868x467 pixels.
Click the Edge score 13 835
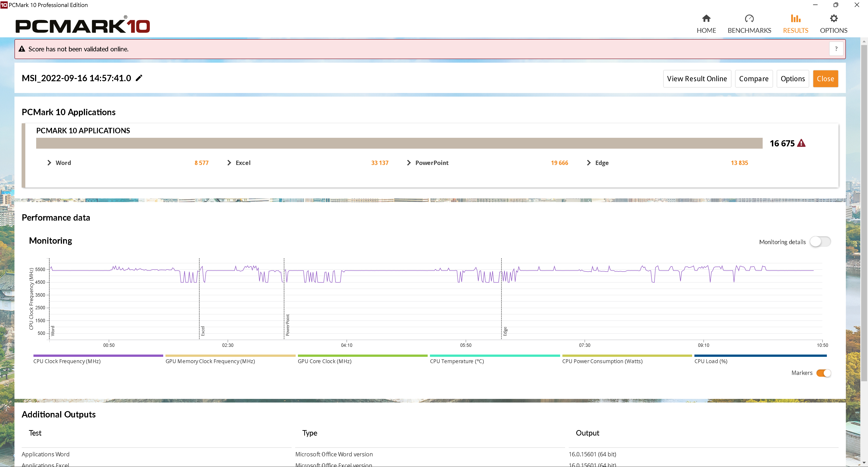pyautogui.click(x=739, y=163)
